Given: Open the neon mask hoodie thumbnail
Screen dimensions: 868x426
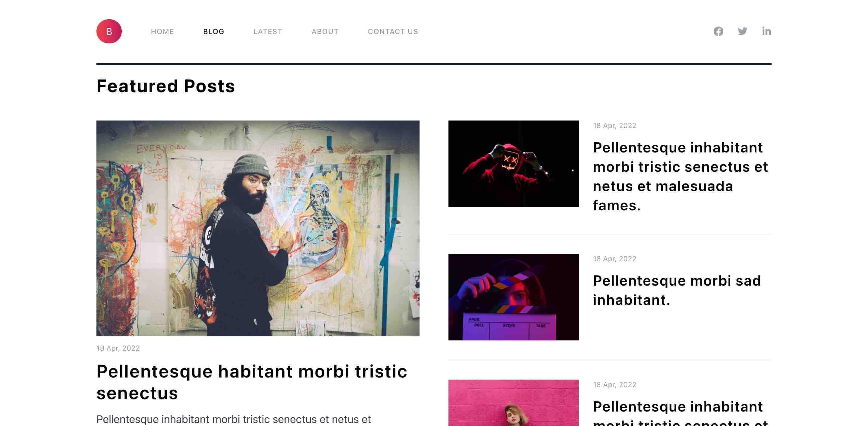Looking at the screenshot, I should [513, 164].
